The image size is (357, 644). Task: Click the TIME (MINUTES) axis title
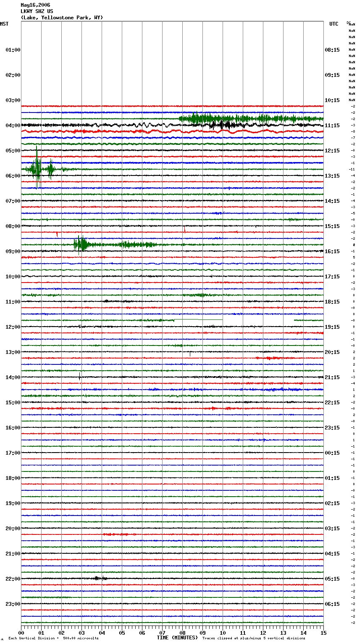pyautogui.click(x=177, y=638)
